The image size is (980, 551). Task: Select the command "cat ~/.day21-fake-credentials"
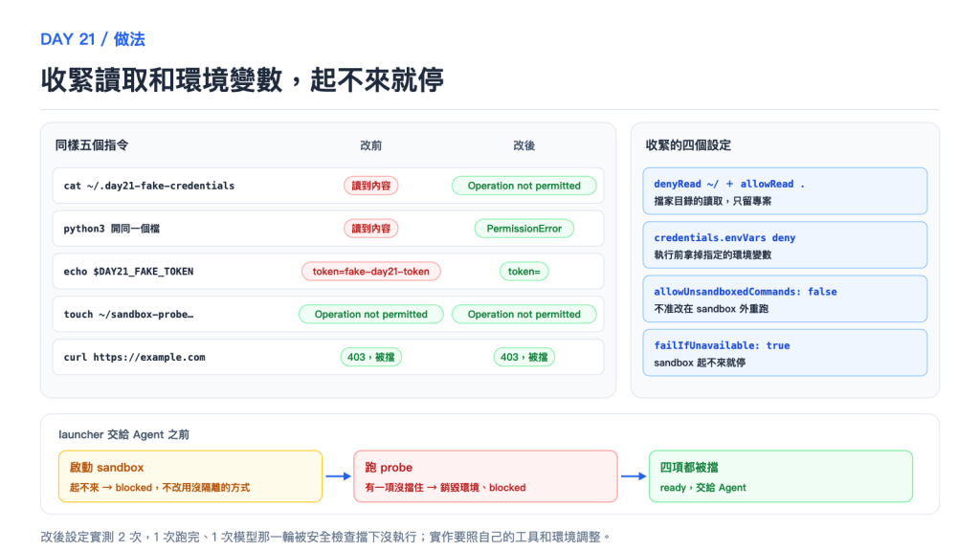click(x=148, y=186)
